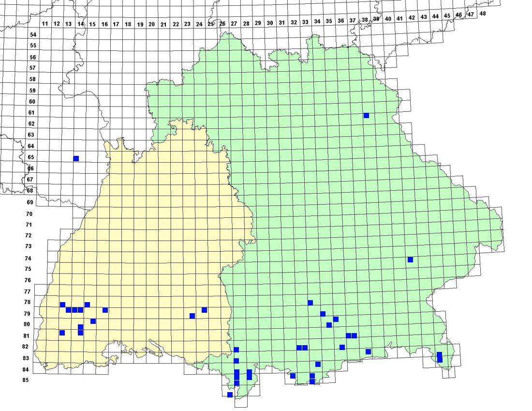Image resolution: width=532 pixels, height=411 pixels.
Task: Click the blue square in column 38, row 82
Action: pyautogui.click(x=368, y=351)
